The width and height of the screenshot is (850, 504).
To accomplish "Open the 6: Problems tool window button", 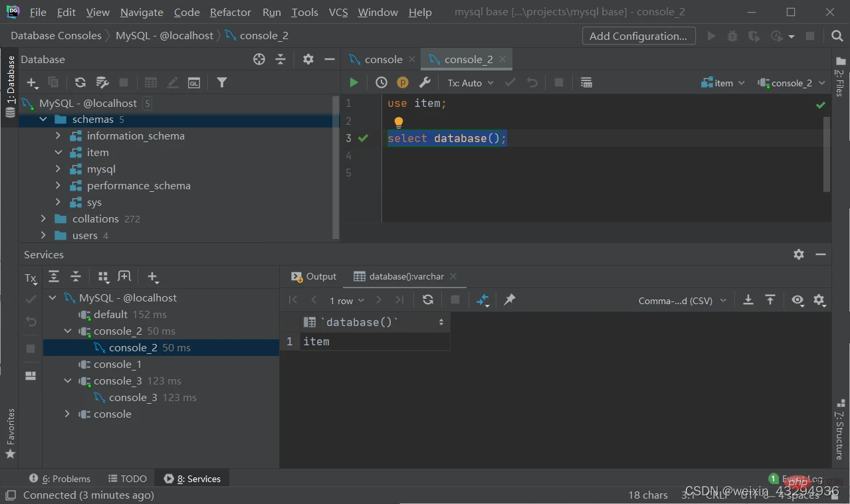I will pos(60,479).
